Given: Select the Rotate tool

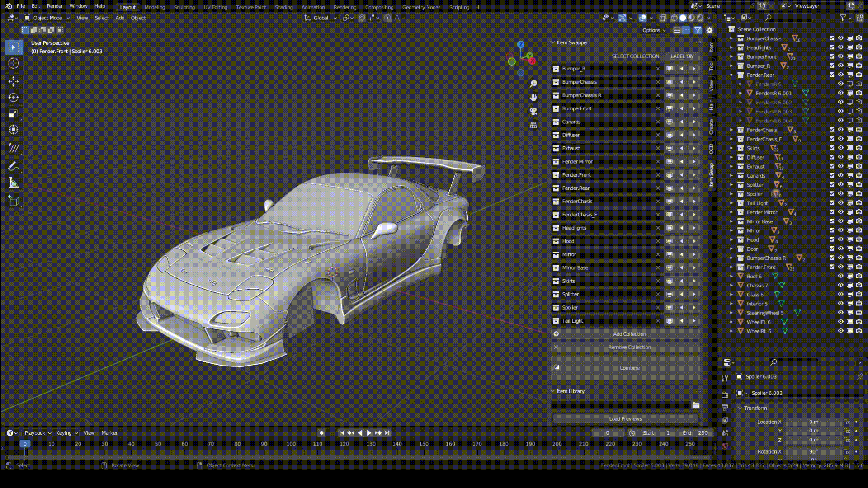Looking at the screenshot, I should click(14, 98).
